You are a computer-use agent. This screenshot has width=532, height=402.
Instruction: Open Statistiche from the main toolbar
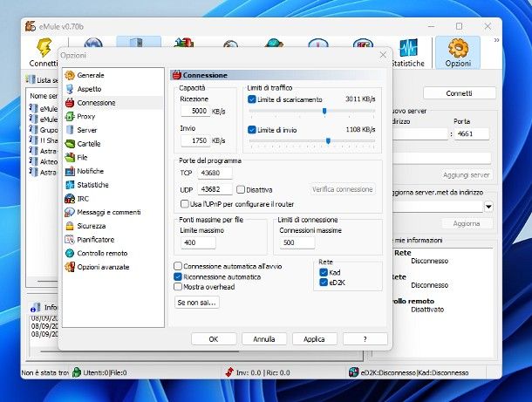point(408,52)
